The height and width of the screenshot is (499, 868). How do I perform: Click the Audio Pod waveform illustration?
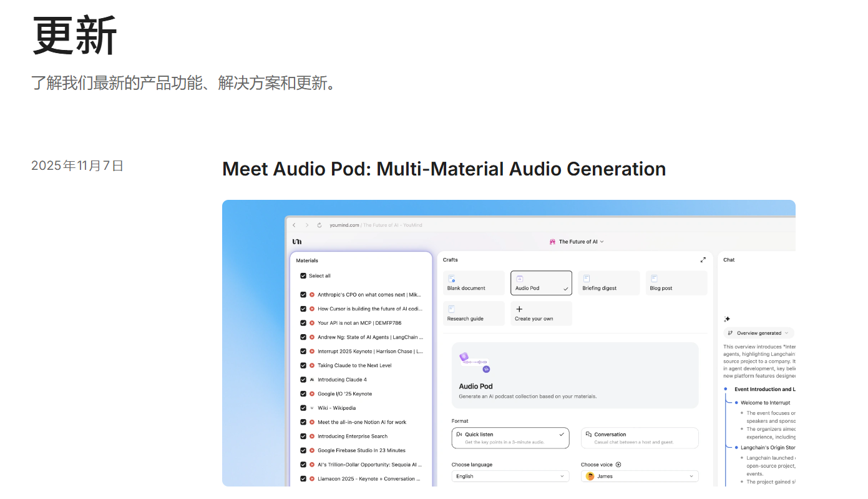475,362
